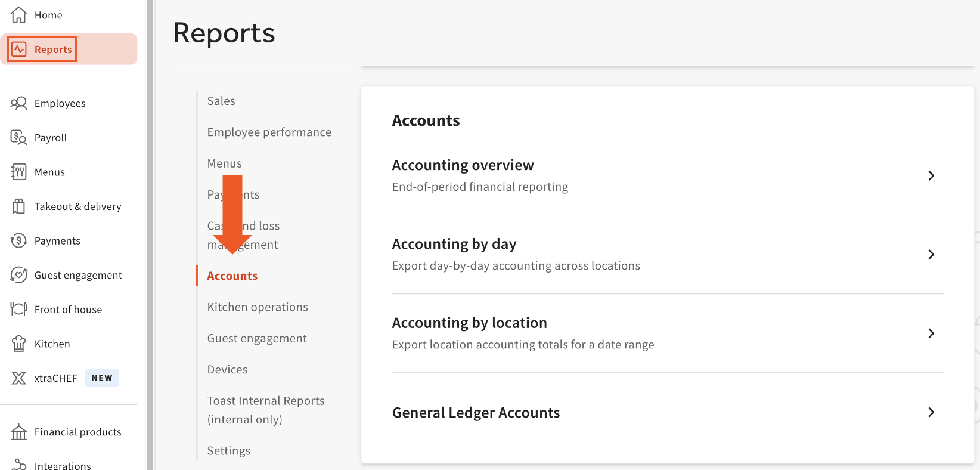Click the Kitchen chef-hat icon
The width and height of the screenshot is (980, 470).
click(x=18, y=343)
